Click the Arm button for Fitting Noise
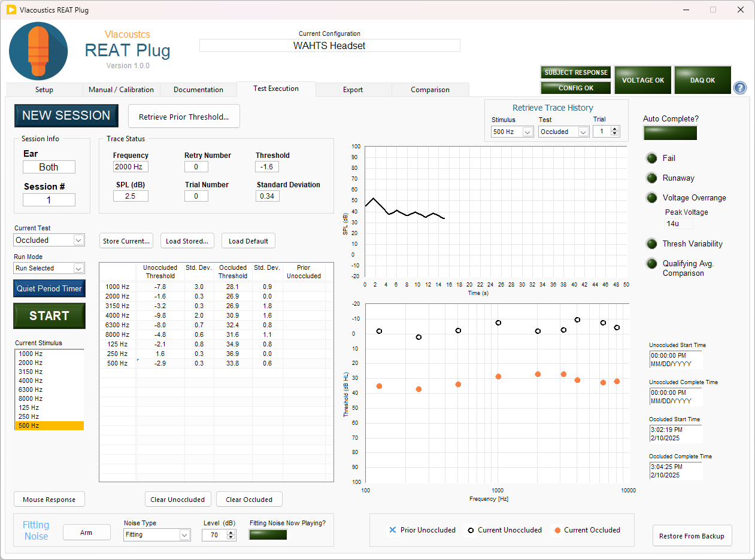Viewport: 755px width, 560px height. (87, 532)
